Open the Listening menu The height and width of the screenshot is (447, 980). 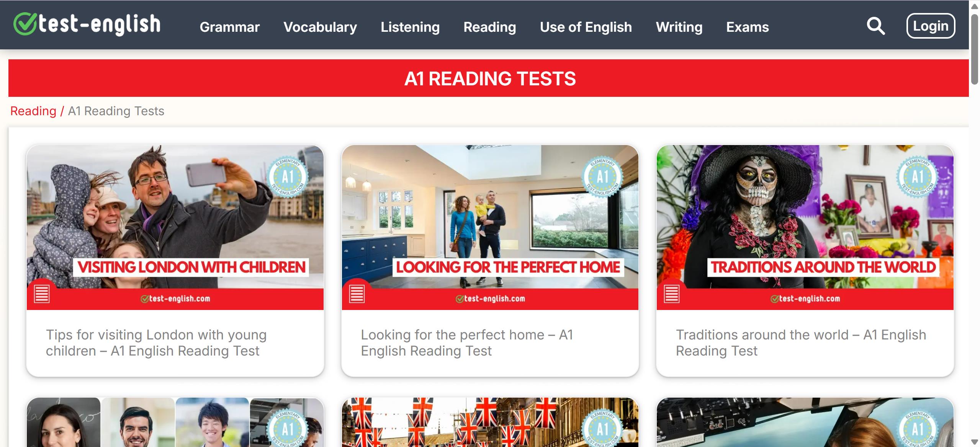click(410, 27)
